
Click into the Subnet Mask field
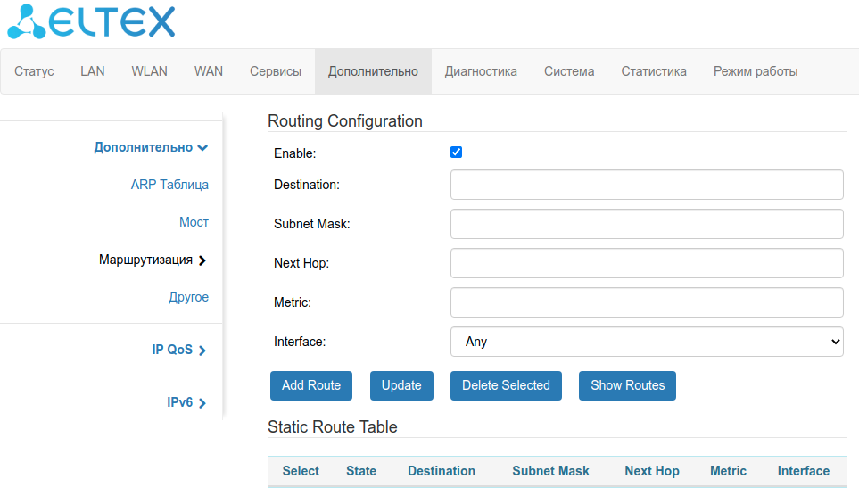click(x=647, y=224)
